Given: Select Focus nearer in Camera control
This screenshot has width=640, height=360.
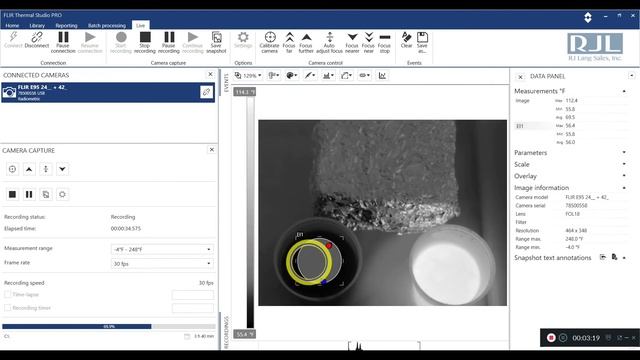Looking at the screenshot, I should (352, 42).
